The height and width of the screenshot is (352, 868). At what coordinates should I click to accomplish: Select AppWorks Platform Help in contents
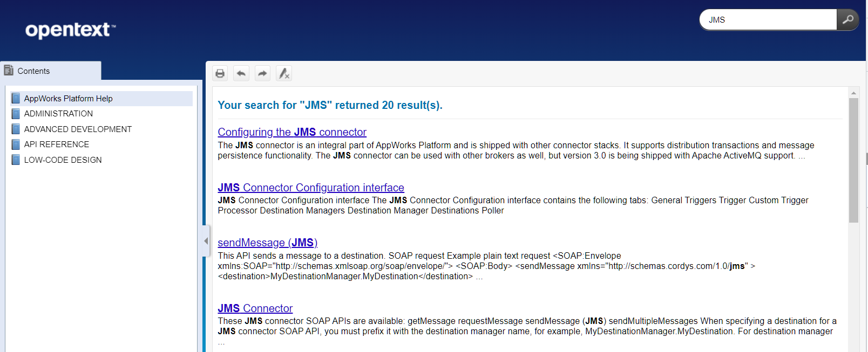(68, 99)
